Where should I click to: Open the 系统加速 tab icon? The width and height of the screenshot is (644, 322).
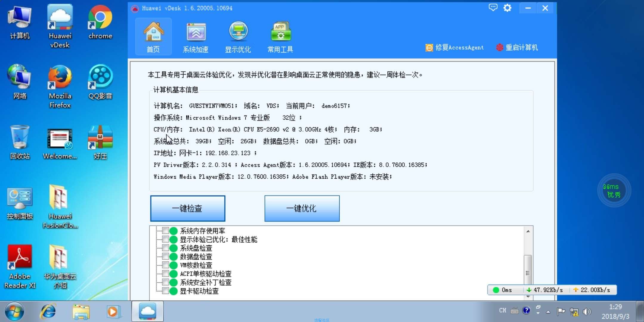pos(196,32)
